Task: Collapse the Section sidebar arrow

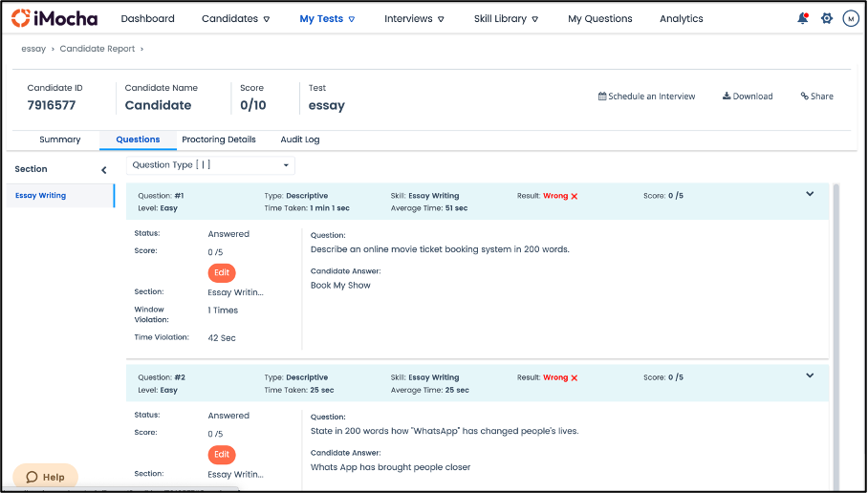Action: click(x=103, y=170)
